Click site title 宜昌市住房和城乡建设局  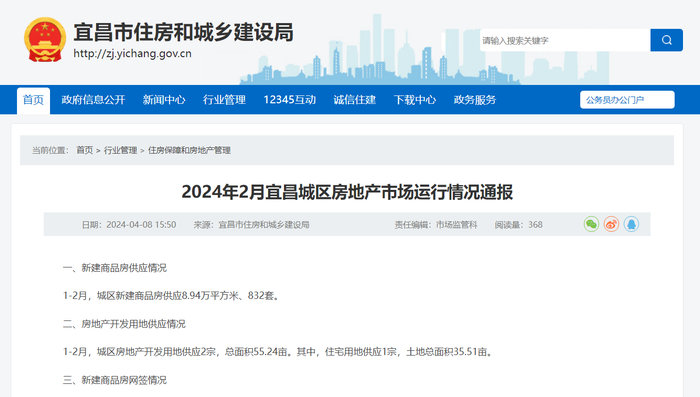183,32
